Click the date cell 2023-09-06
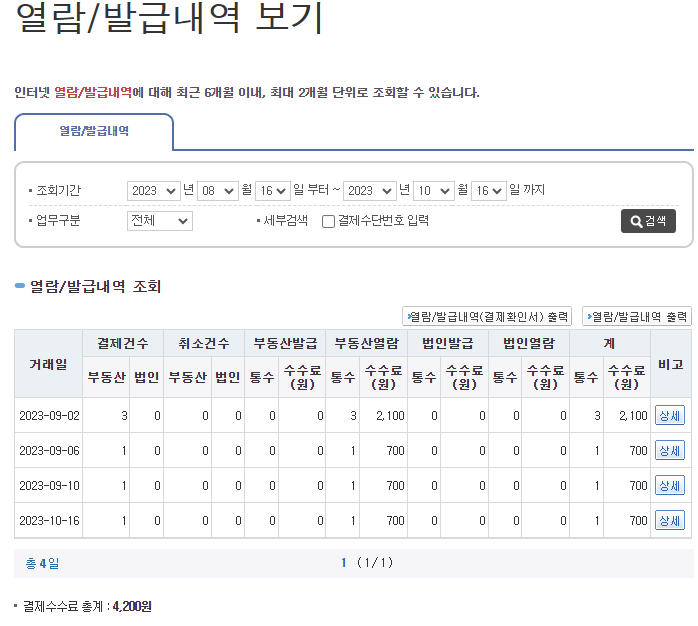 coord(49,451)
